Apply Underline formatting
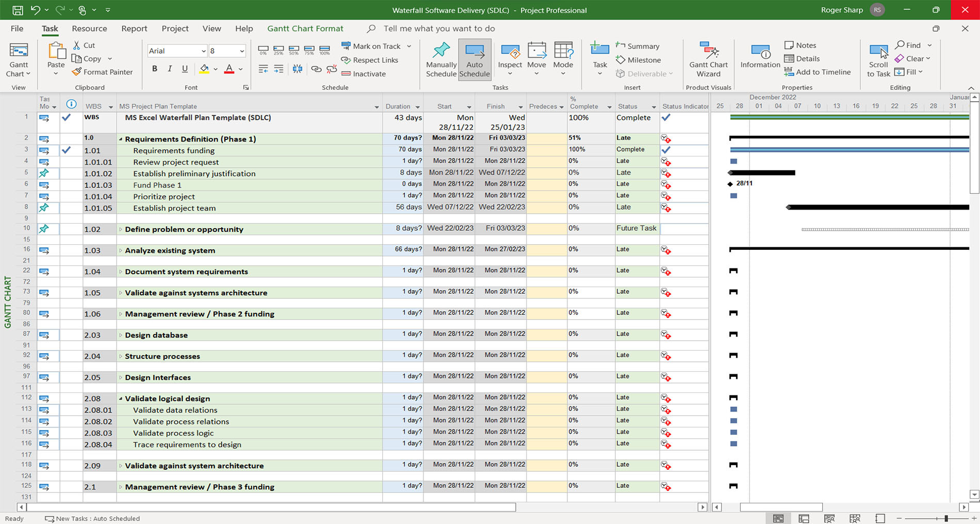The image size is (980, 524). [x=185, y=69]
